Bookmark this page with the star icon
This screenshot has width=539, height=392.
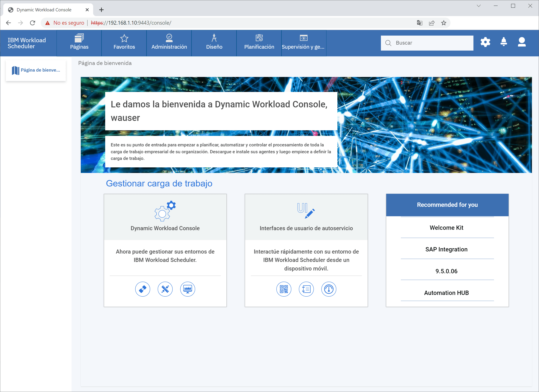click(443, 23)
